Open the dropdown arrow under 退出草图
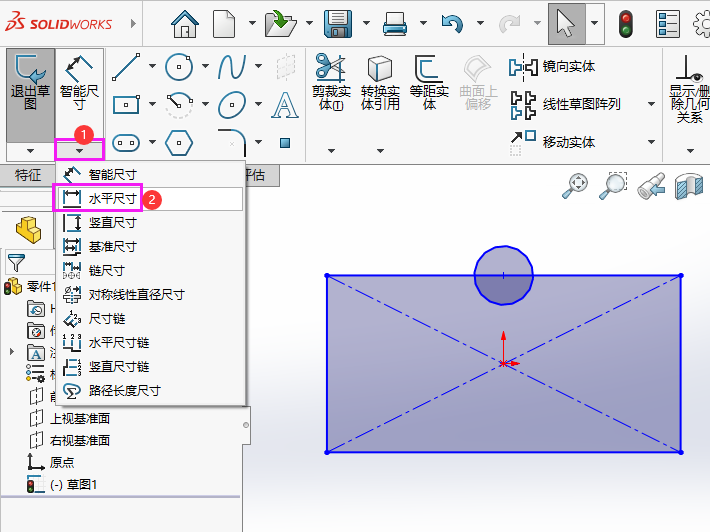The width and height of the screenshot is (710, 532). click(30, 150)
